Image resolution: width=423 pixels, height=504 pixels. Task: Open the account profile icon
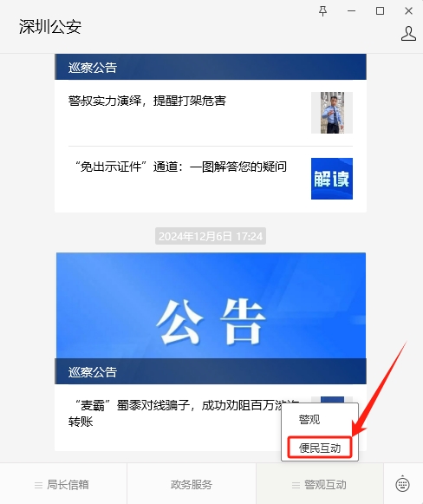click(408, 34)
